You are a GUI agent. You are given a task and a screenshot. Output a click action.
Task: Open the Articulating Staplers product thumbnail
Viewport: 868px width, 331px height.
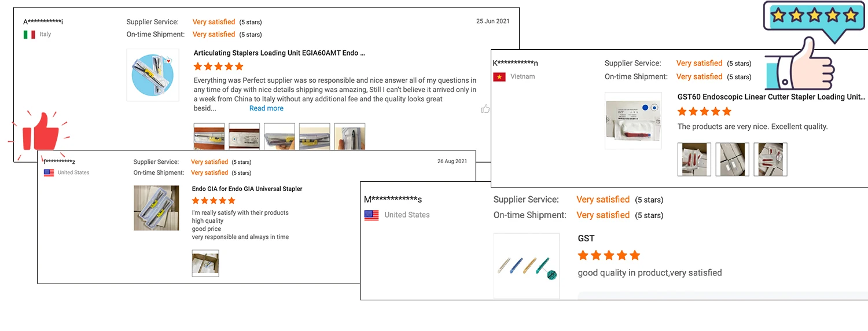pyautogui.click(x=153, y=75)
